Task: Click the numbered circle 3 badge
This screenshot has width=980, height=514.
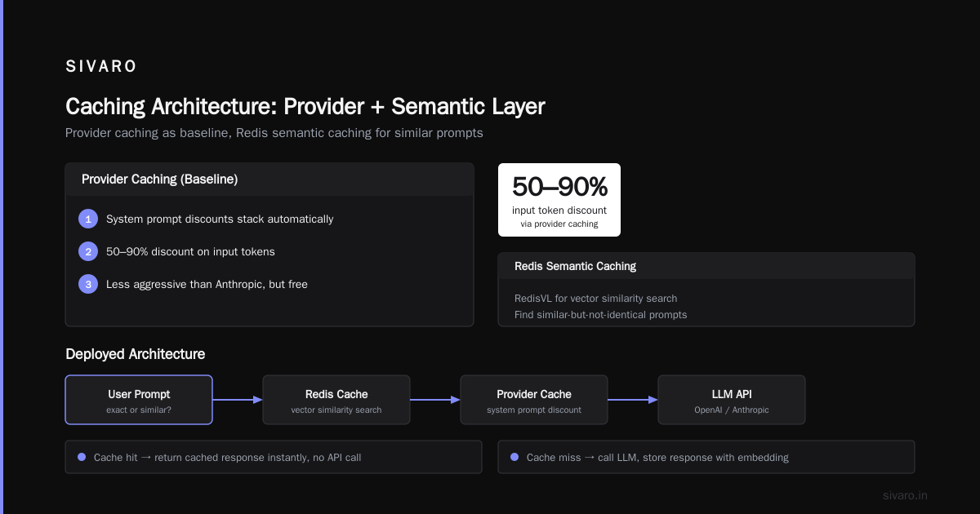Action: pos(88,284)
